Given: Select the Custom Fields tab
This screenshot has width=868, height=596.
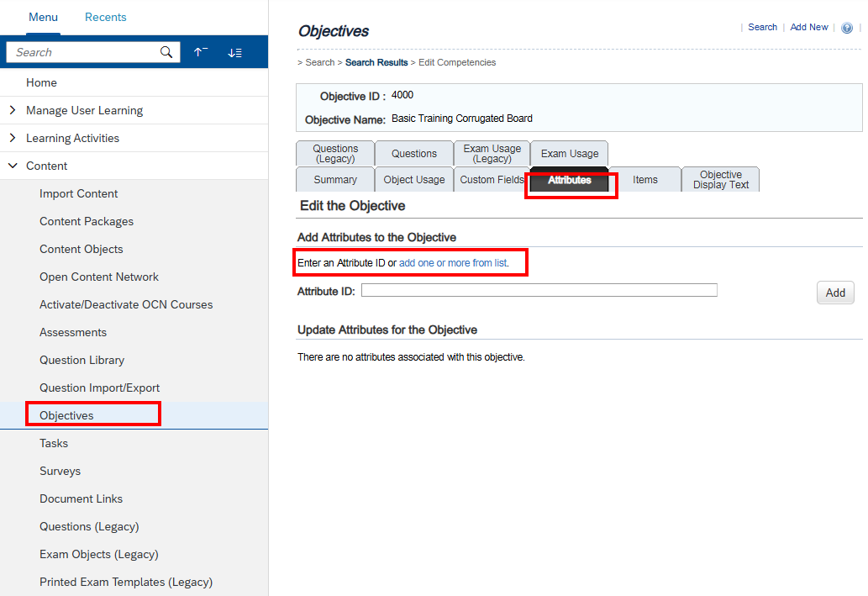Looking at the screenshot, I should click(x=491, y=180).
